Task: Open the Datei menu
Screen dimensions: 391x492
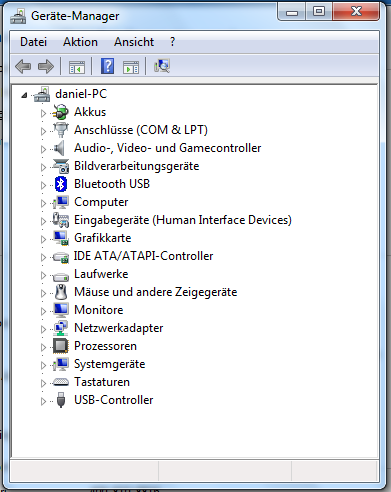Action: 33,42
